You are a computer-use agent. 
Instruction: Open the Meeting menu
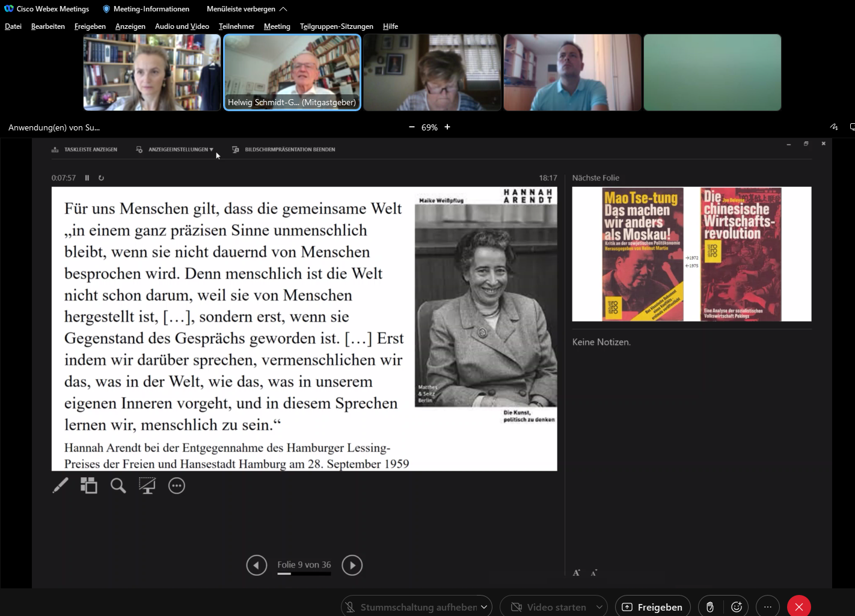point(277,26)
